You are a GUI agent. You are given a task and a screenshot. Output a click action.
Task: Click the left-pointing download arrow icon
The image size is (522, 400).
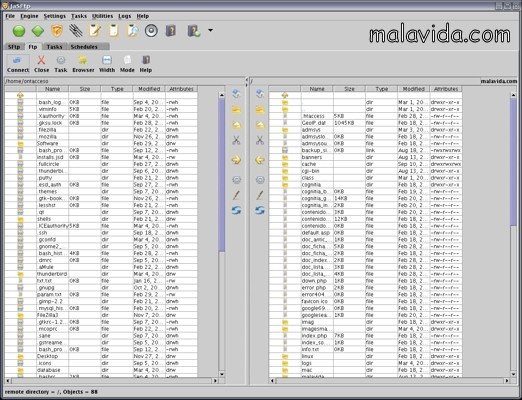coord(260,160)
